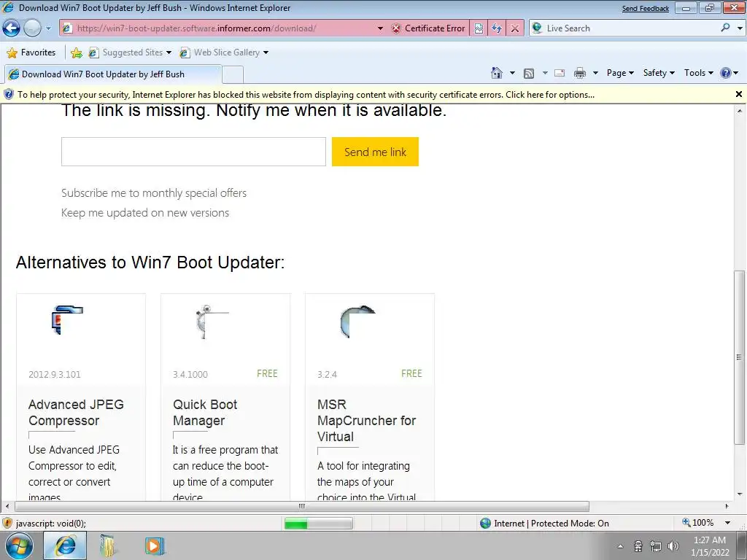Expand the zoom level dropdown arrow
The width and height of the screenshot is (747, 560).
pyautogui.click(x=727, y=523)
